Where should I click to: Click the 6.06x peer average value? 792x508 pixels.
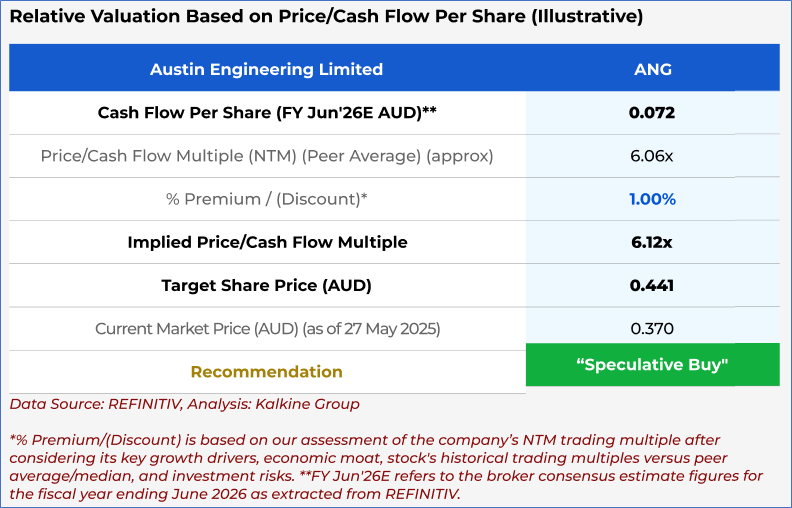[652, 156]
